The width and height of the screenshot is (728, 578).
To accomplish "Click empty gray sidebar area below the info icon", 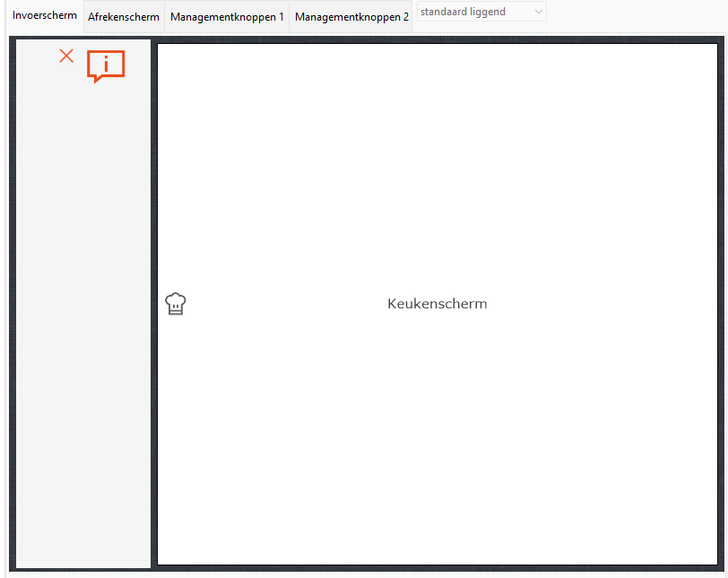I will pyautogui.click(x=83, y=269).
